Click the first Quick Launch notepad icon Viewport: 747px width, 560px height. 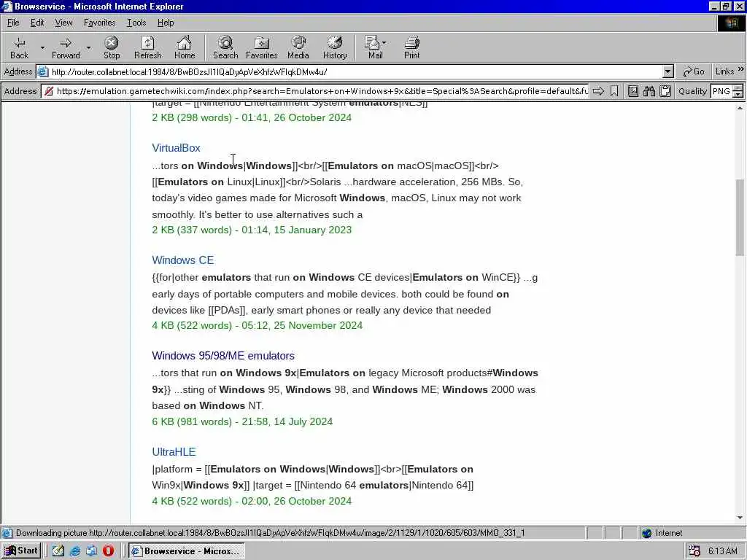(58, 551)
